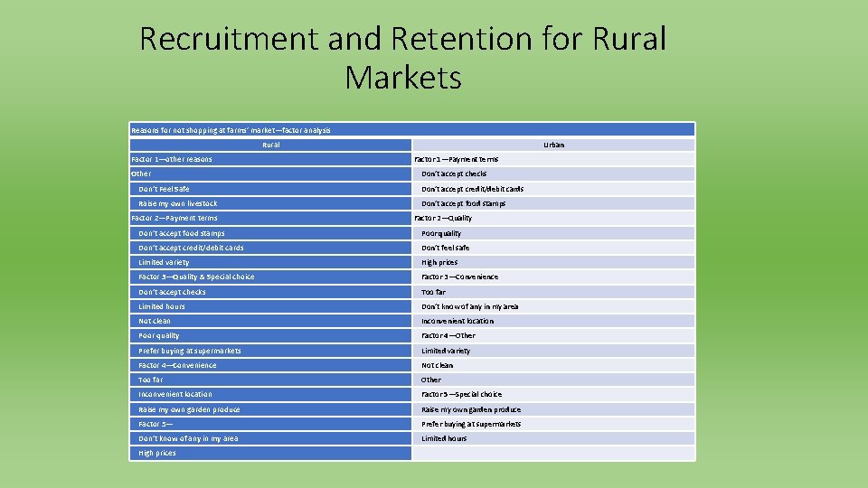Click 'Limited hours' in Urban column
The height and width of the screenshot is (488, 868).
pyautogui.click(x=553, y=438)
